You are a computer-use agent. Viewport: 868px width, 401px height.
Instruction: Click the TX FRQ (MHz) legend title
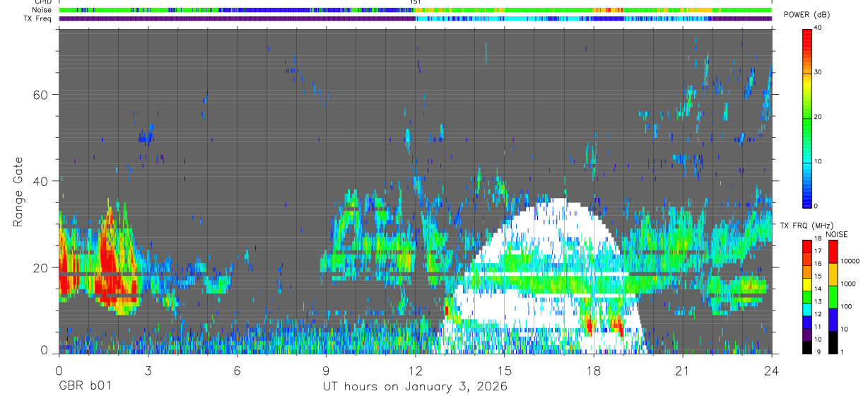pyautogui.click(x=807, y=225)
